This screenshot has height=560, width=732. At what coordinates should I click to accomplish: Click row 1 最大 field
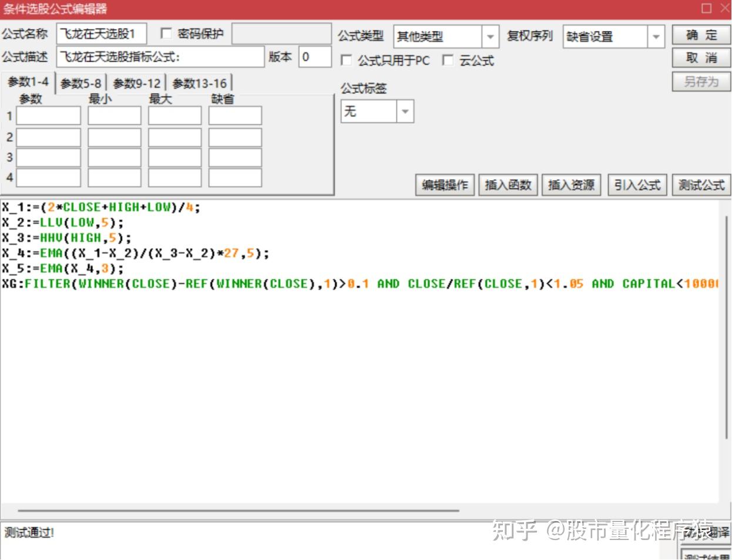point(174,116)
